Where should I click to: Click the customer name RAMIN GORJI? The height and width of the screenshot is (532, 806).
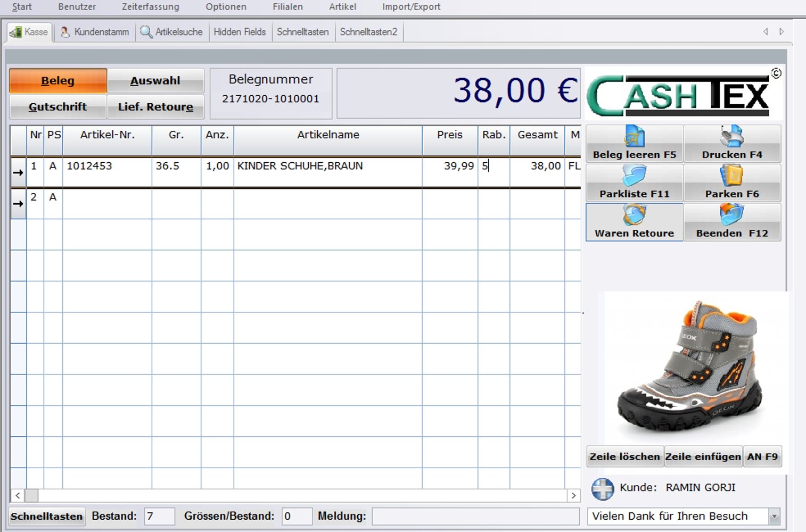(701, 488)
